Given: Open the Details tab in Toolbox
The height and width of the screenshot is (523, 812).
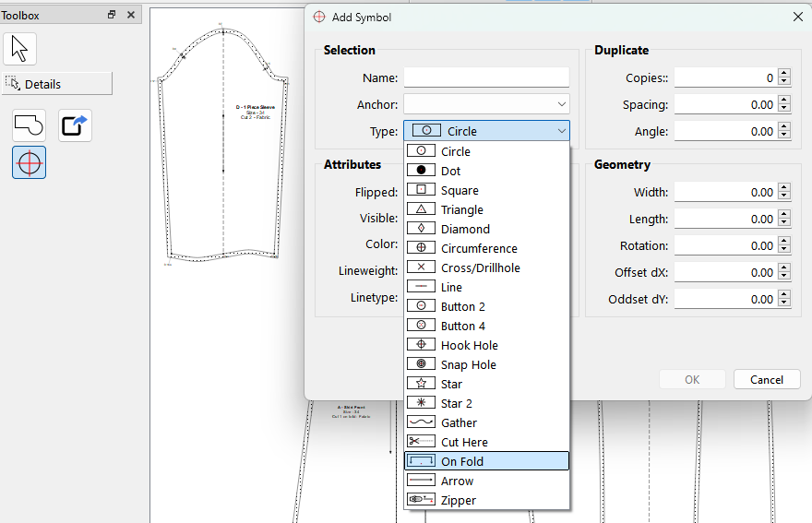Looking at the screenshot, I should (57, 84).
